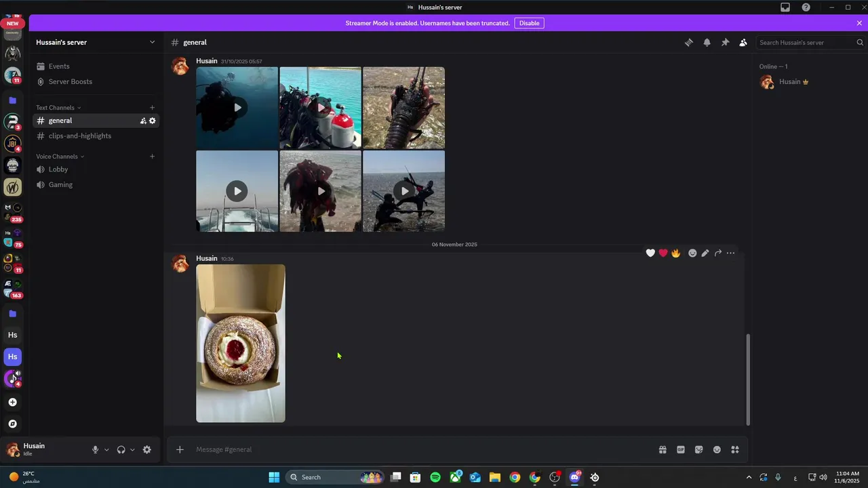This screenshot has width=868, height=488.
Task: Toggle the member list panel
Action: [743, 42]
